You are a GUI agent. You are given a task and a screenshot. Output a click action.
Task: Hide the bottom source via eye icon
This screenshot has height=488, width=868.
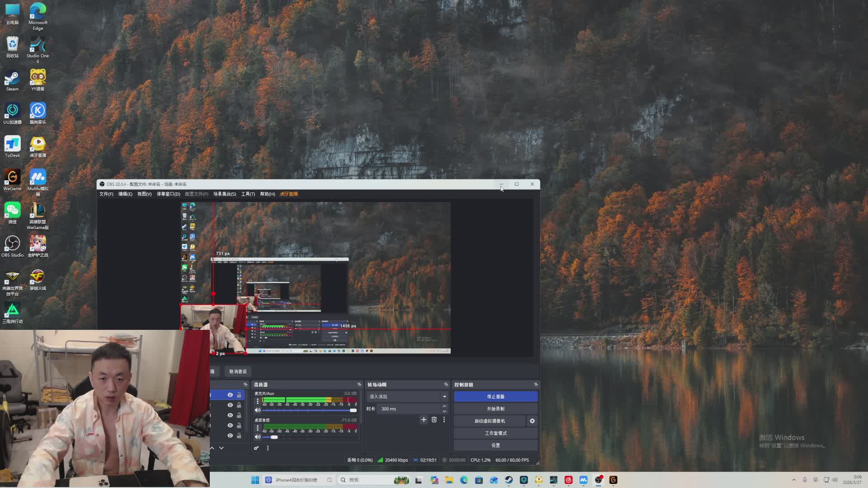pyautogui.click(x=230, y=436)
